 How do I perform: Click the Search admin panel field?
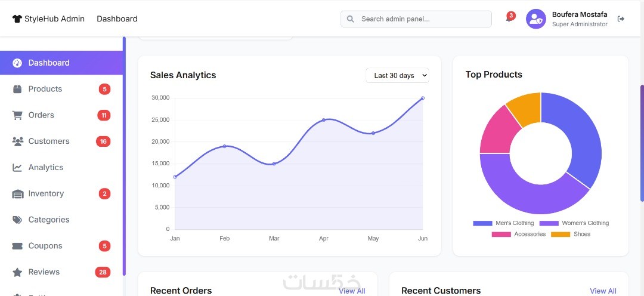click(x=416, y=19)
